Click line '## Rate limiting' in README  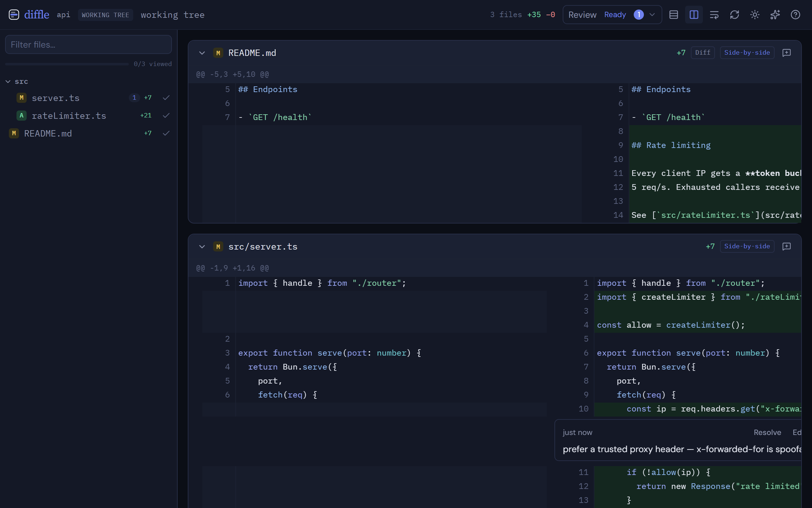pos(671,145)
